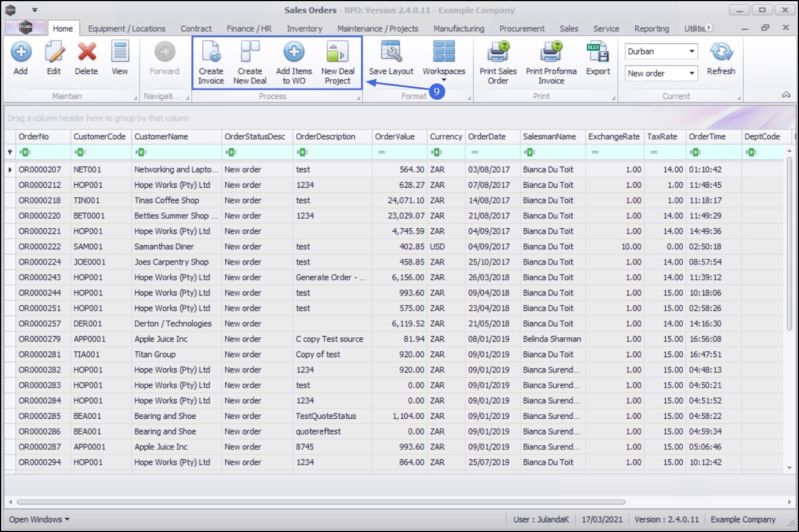Click the Save Layout icon
The image size is (799, 532).
[391, 52]
